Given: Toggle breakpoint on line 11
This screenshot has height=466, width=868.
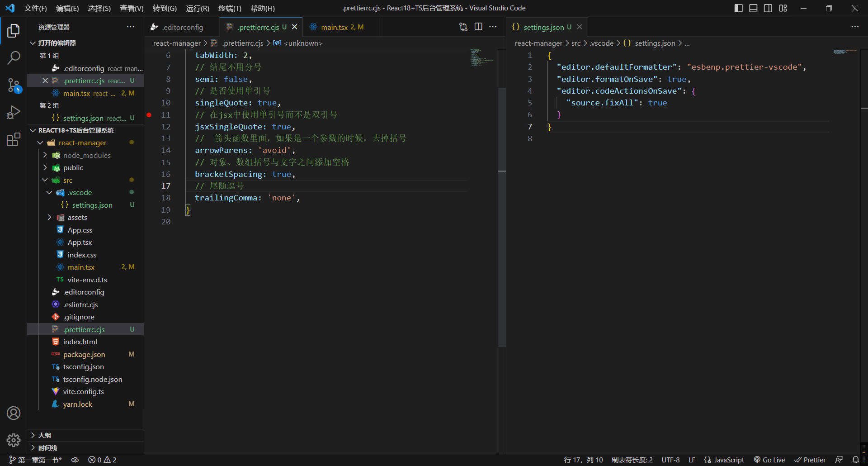Looking at the screenshot, I should pos(149,115).
